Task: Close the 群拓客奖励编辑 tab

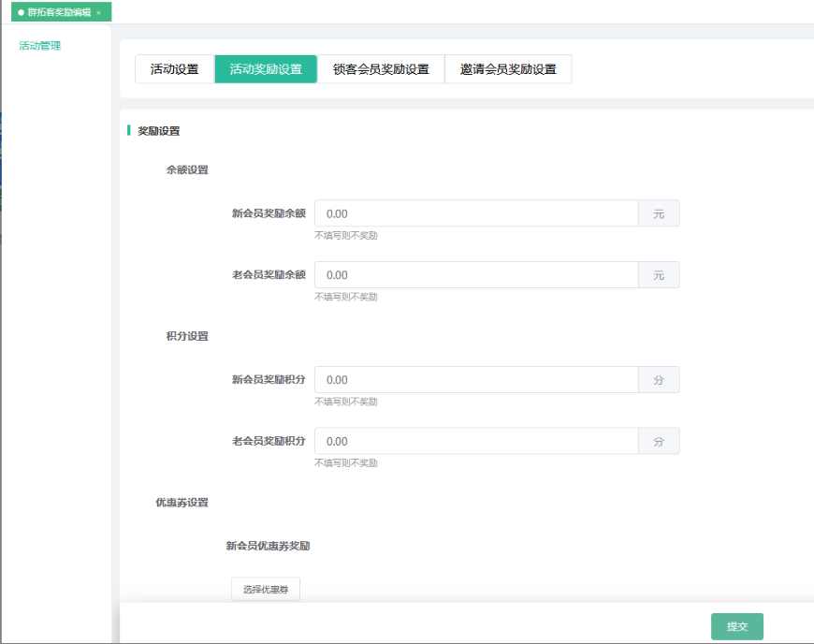Action: tap(98, 12)
